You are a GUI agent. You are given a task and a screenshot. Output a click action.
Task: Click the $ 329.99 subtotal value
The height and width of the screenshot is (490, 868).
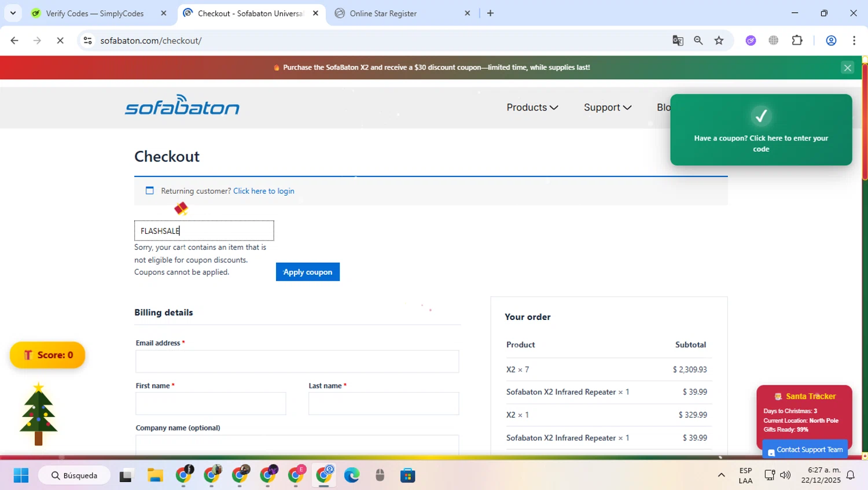693,415
